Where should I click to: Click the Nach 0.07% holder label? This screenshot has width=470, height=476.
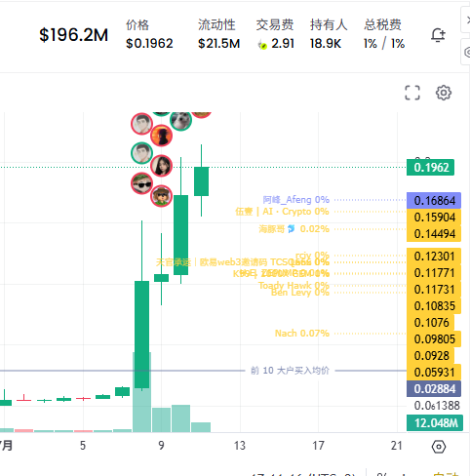(x=302, y=334)
